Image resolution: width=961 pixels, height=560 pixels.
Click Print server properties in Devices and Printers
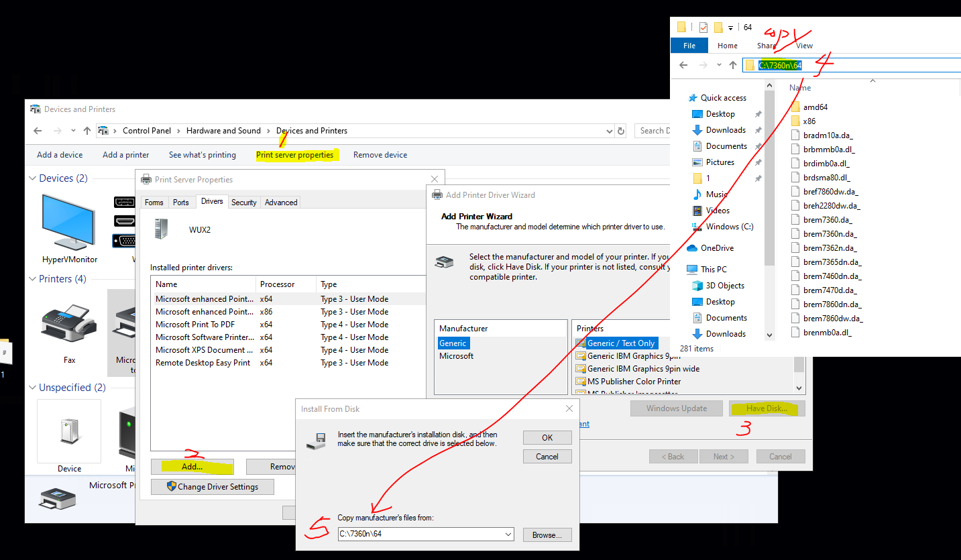point(294,155)
